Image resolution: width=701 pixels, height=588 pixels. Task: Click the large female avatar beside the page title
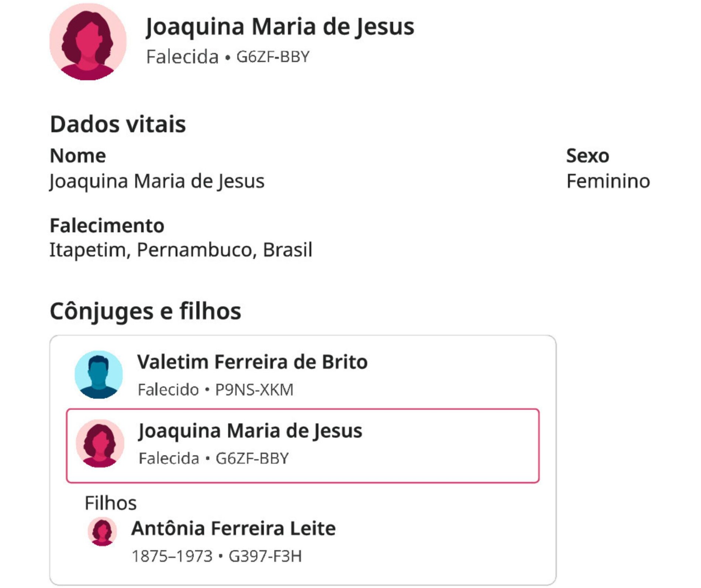[x=88, y=42]
